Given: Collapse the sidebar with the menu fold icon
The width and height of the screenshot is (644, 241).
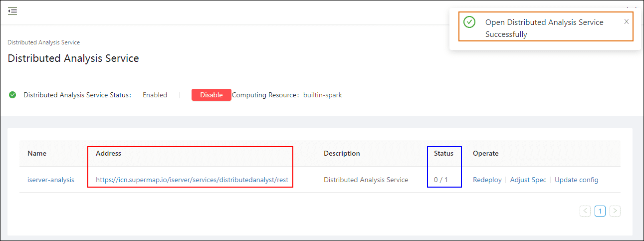Looking at the screenshot, I should [x=12, y=11].
